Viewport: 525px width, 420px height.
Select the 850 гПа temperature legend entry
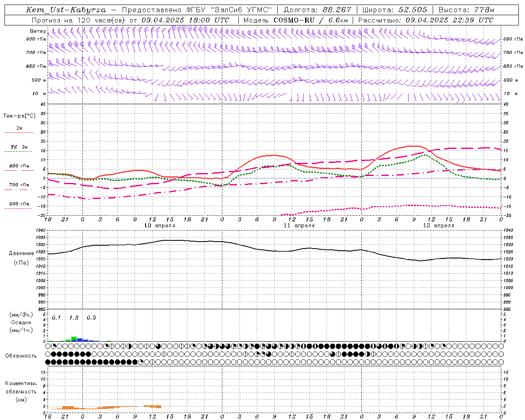coord(19,166)
